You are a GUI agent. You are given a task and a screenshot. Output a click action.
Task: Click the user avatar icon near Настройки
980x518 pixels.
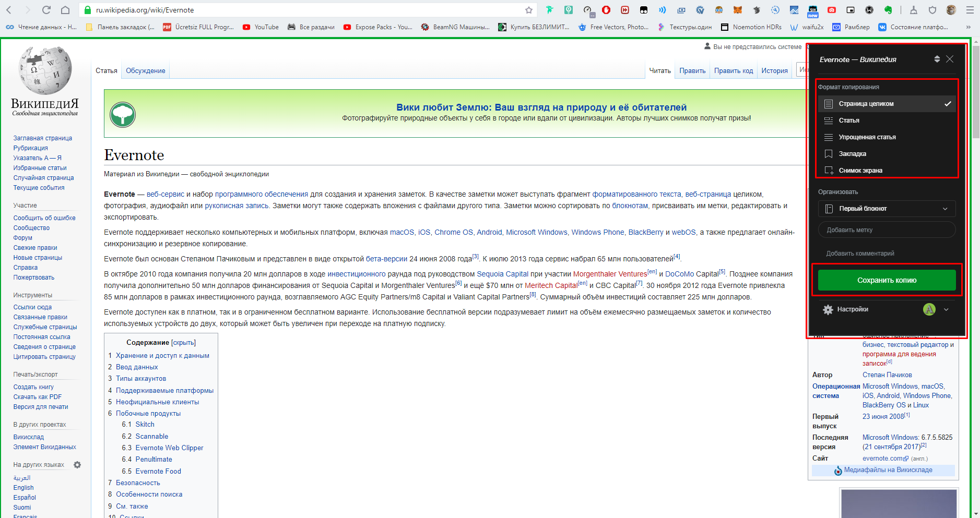[x=929, y=309]
